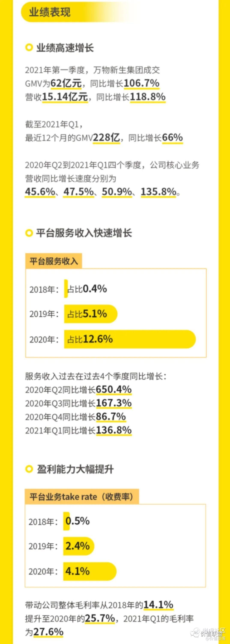Click the bullet icon beside 平台服务收入快速增长
230x644 pixels.
click(29, 233)
